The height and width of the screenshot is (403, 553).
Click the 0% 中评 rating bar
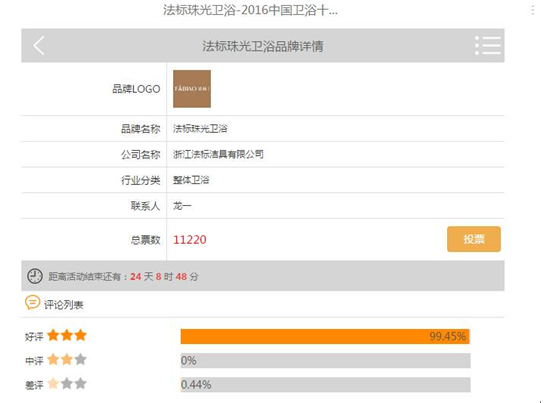(x=325, y=361)
